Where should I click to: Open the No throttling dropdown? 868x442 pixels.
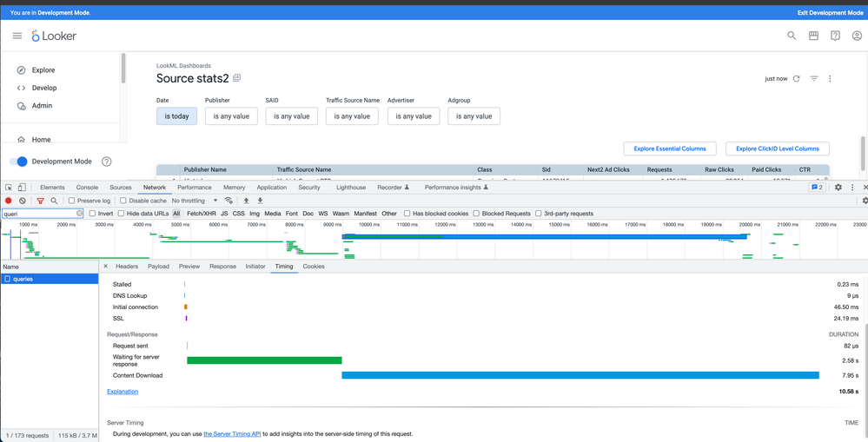coord(195,201)
